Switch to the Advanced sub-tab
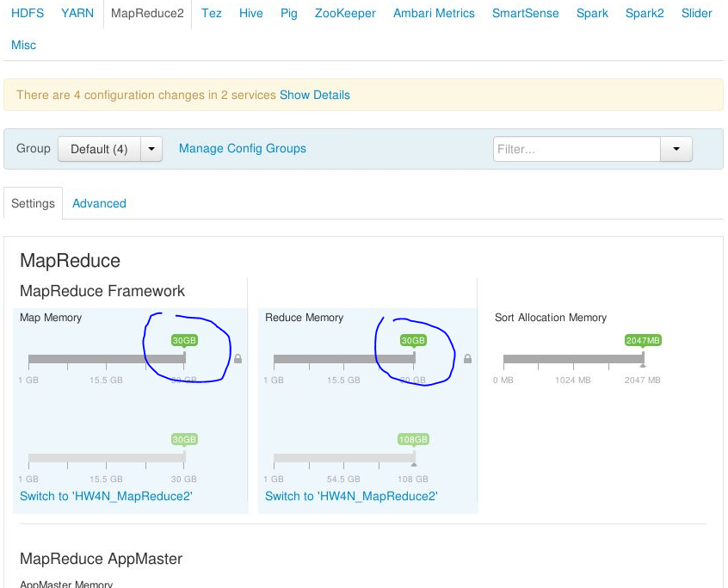728x588 pixels. [99, 203]
